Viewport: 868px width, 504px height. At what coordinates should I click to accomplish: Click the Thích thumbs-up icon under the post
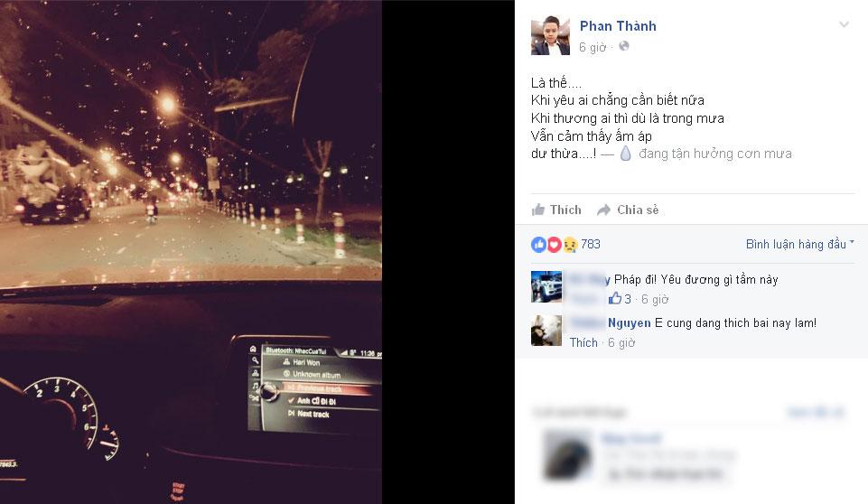point(538,210)
